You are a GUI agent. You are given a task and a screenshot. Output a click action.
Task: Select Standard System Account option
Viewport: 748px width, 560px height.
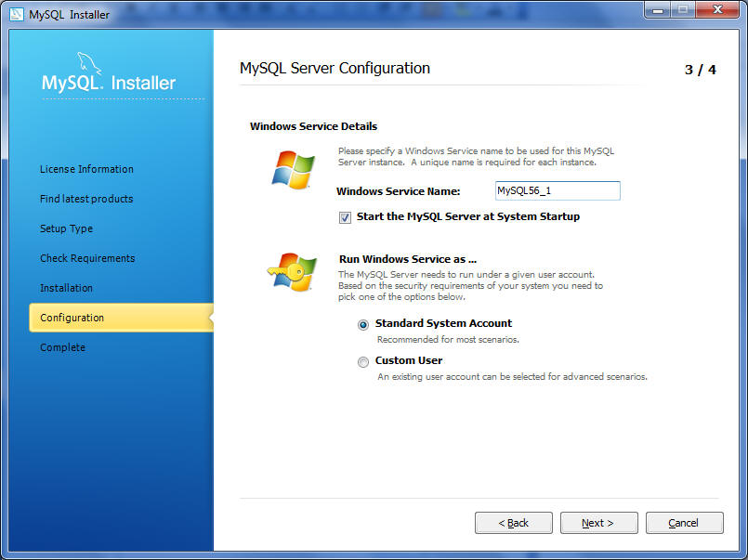pyautogui.click(x=363, y=324)
